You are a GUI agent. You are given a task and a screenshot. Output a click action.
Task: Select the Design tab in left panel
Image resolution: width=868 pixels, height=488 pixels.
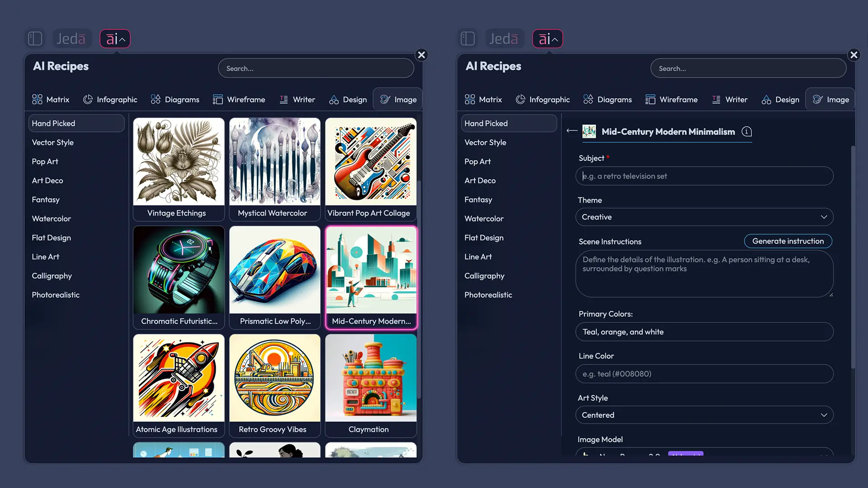pos(348,99)
